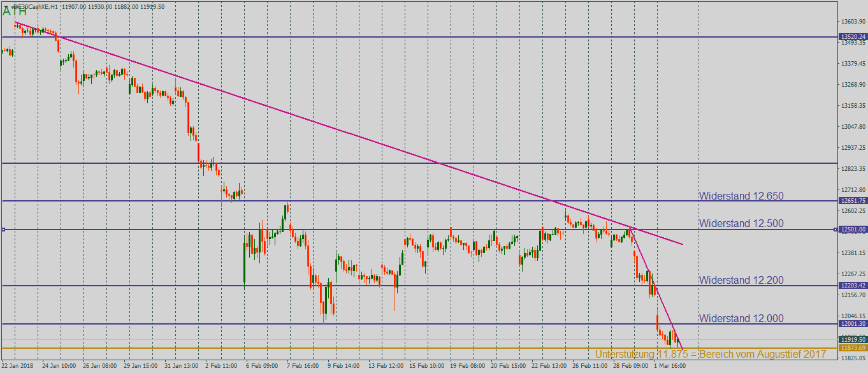Screen dimensions: 868x373
Task: Click the 7 Feb 16:00 time label
Action: [x=303, y=367]
